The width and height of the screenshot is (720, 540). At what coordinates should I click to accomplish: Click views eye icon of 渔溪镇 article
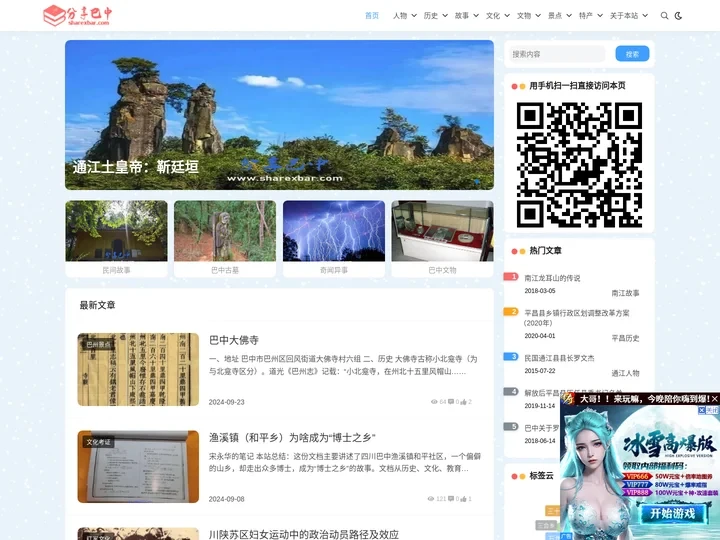click(431, 499)
